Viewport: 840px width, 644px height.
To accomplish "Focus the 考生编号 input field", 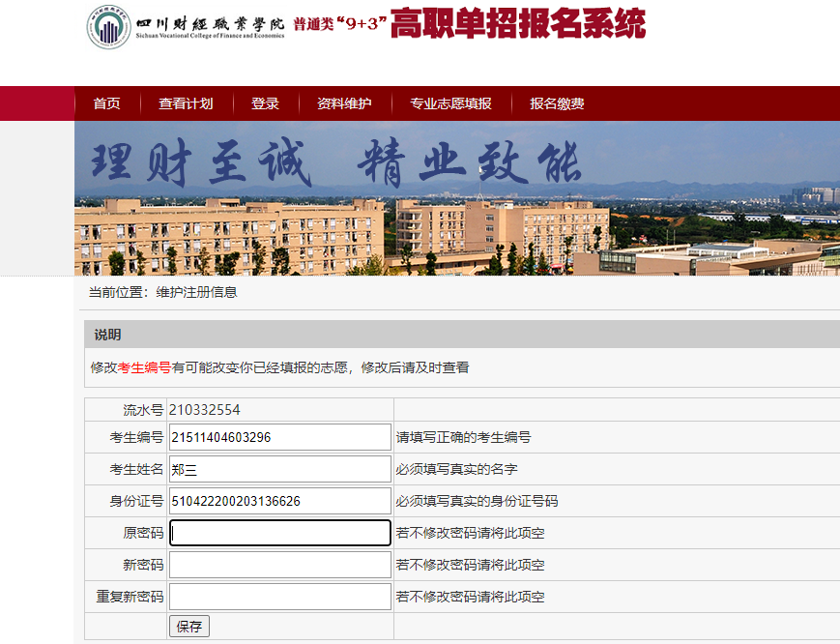I will coord(279,437).
